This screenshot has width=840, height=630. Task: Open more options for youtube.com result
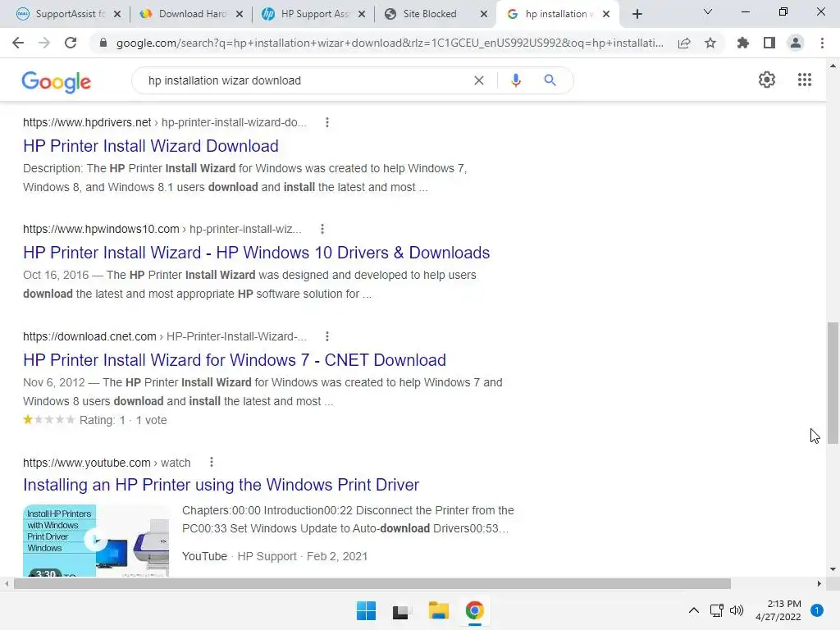click(212, 463)
